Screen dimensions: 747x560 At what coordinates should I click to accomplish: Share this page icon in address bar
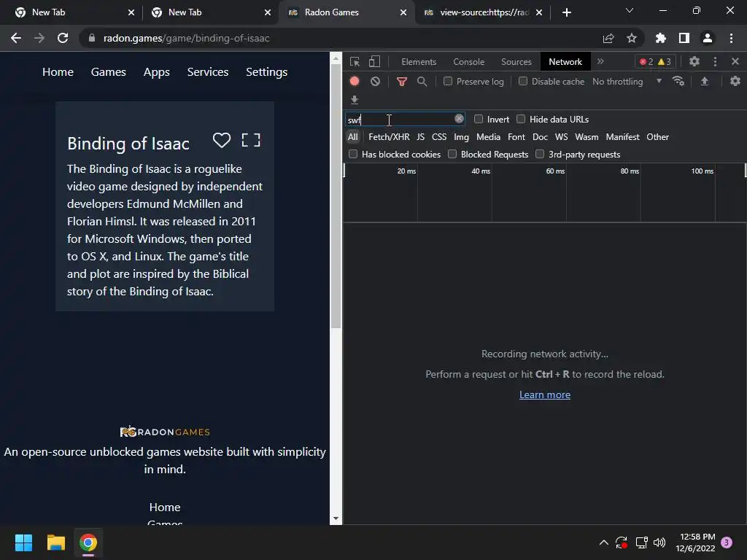pos(608,38)
